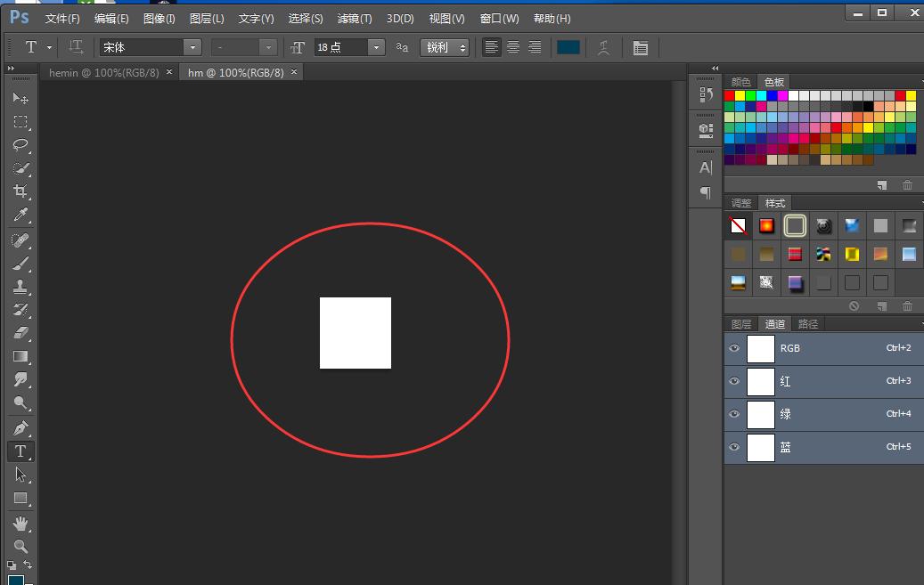Open the 宋体 font family dropdown

pyautogui.click(x=192, y=48)
